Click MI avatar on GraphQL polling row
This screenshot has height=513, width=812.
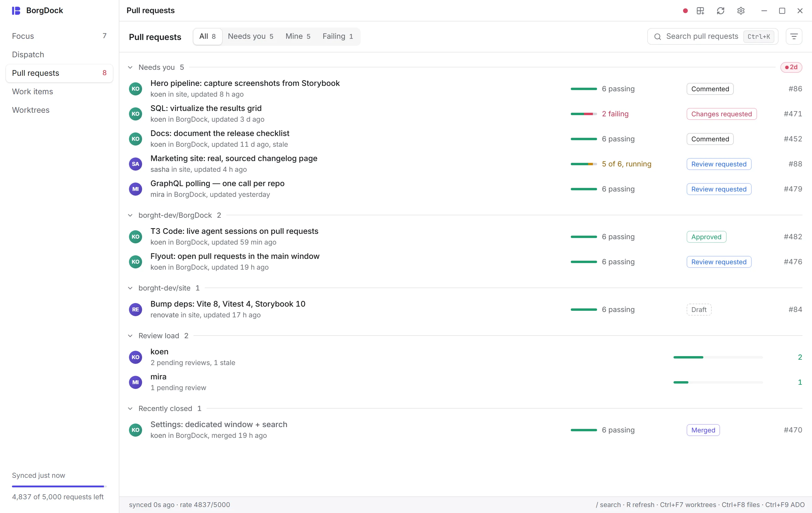tap(136, 189)
